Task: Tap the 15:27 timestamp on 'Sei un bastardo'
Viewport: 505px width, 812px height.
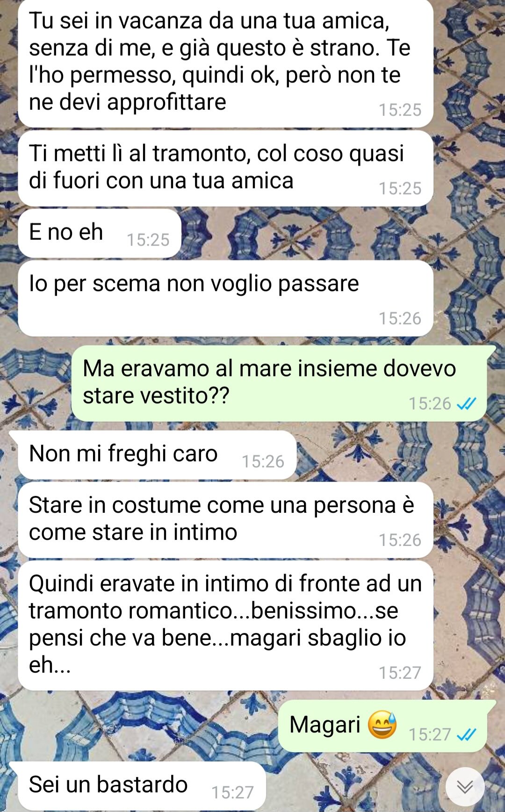Action: [232, 792]
